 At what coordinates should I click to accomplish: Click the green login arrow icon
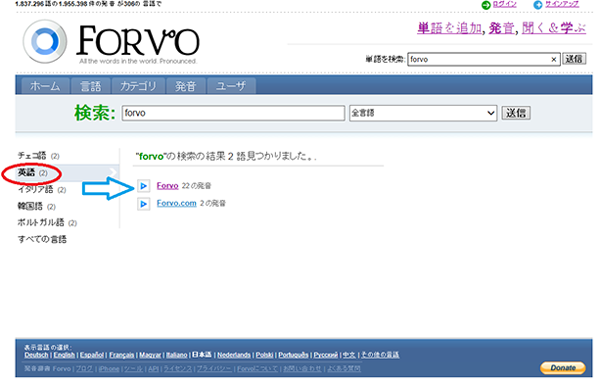tap(486, 5)
